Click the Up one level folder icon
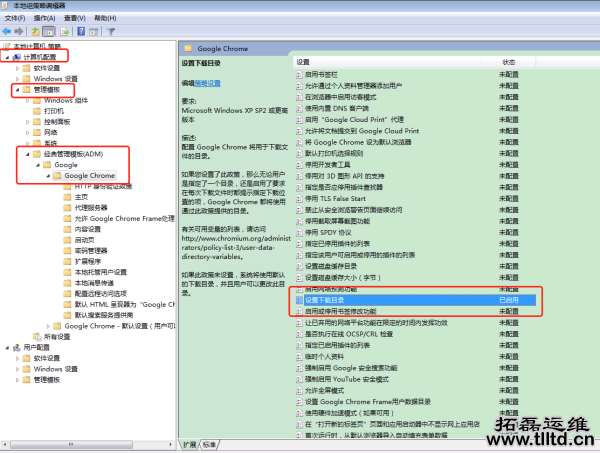This screenshot has height=453, width=600. pos(35,31)
